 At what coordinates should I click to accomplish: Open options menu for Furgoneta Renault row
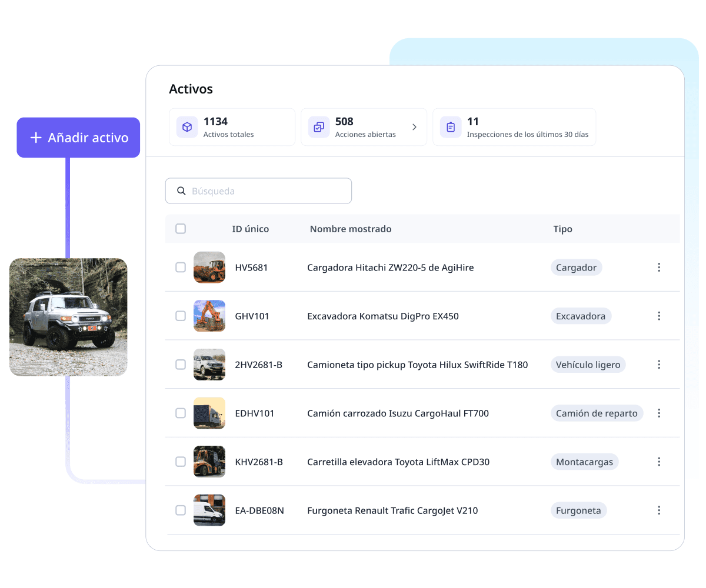click(659, 510)
